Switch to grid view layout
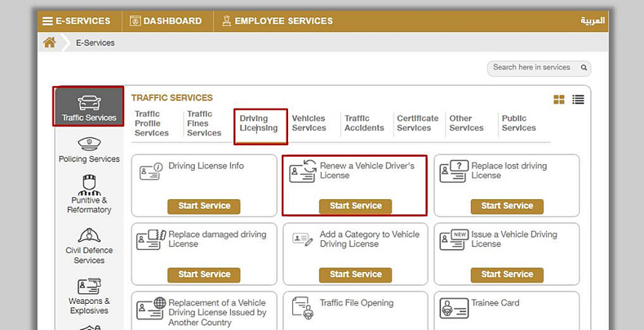This screenshot has height=330, width=644. point(559,100)
